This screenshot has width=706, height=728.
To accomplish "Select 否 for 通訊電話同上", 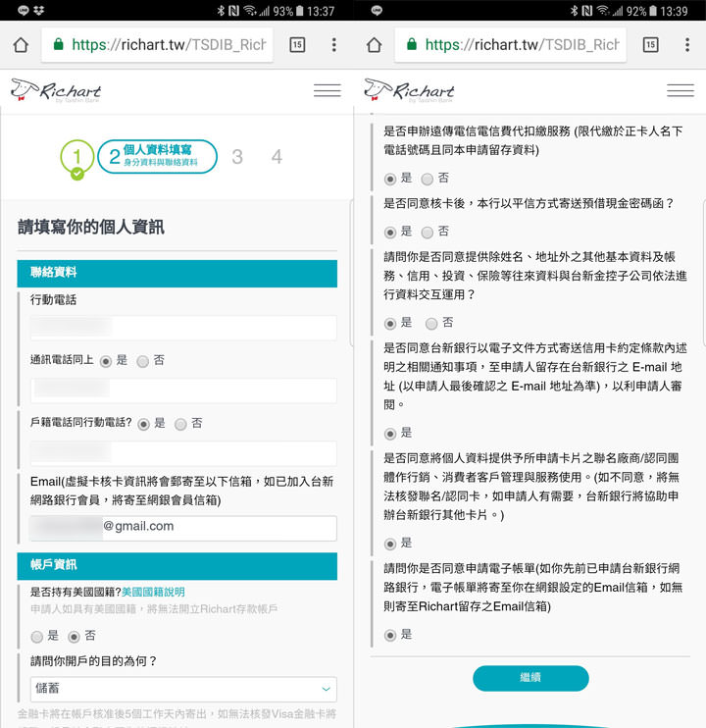I will (x=143, y=361).
